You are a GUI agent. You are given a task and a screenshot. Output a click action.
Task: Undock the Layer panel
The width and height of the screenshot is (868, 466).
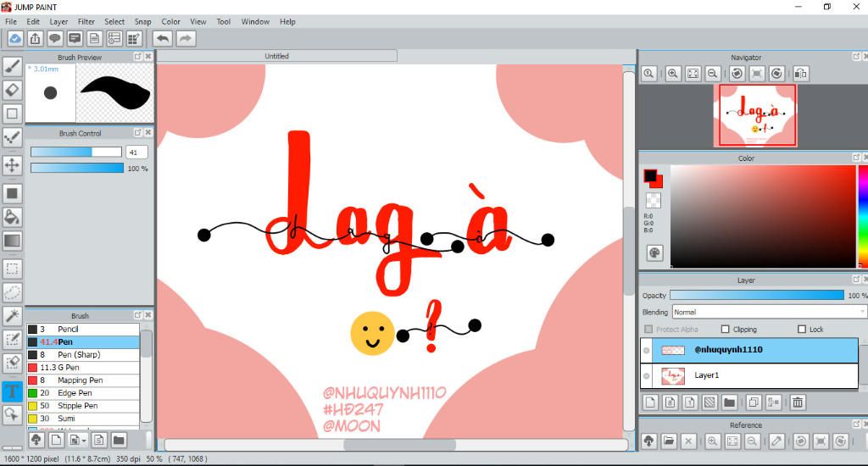coord(856,279)
